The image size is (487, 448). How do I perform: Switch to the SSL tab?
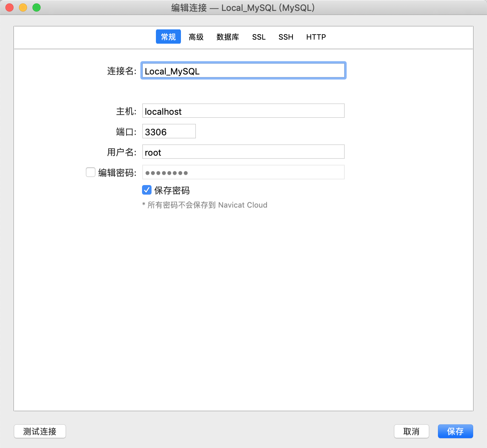point(259,37)
